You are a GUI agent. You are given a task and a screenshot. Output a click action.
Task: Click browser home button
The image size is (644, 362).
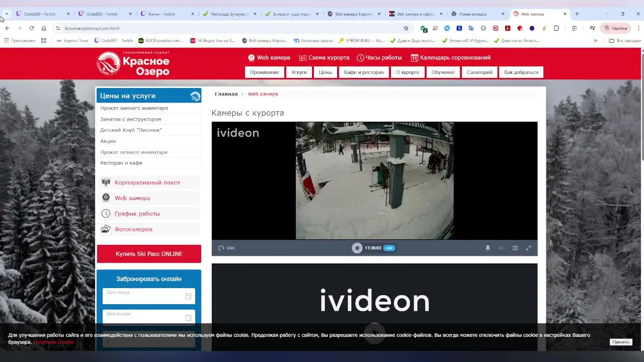coord(44,28)
